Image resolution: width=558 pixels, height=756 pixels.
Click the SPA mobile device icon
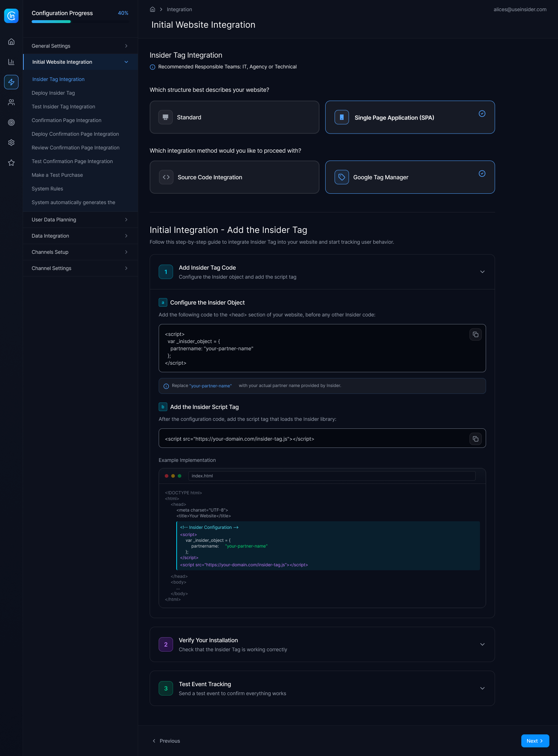[x=342, y=117]
